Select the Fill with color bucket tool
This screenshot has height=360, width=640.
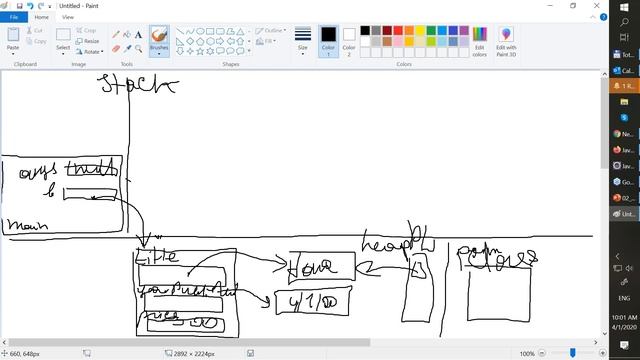(127, 35)
